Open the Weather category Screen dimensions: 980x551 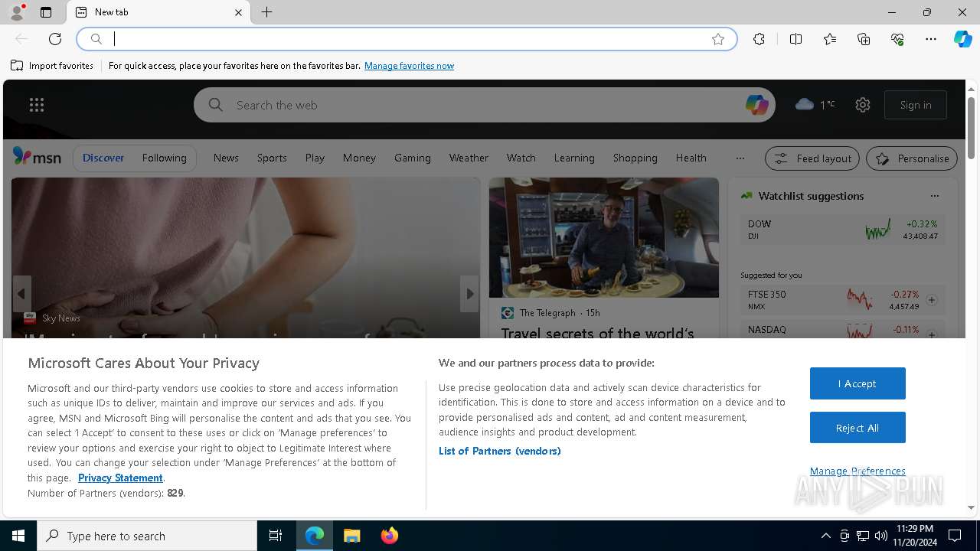469,158
